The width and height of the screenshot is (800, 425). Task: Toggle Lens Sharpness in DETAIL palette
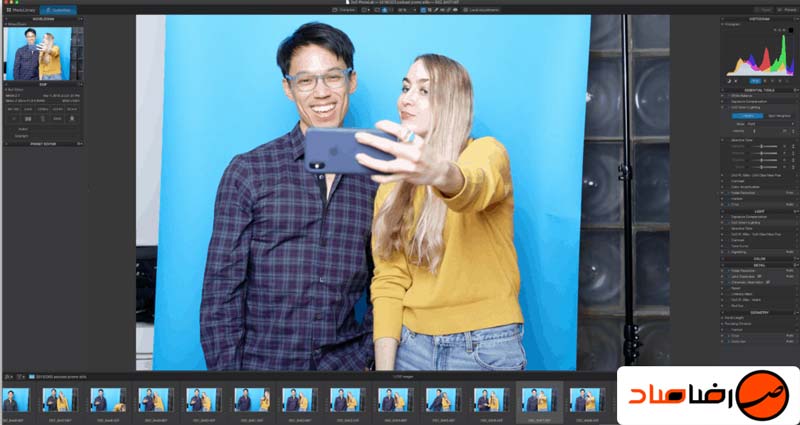728,277
